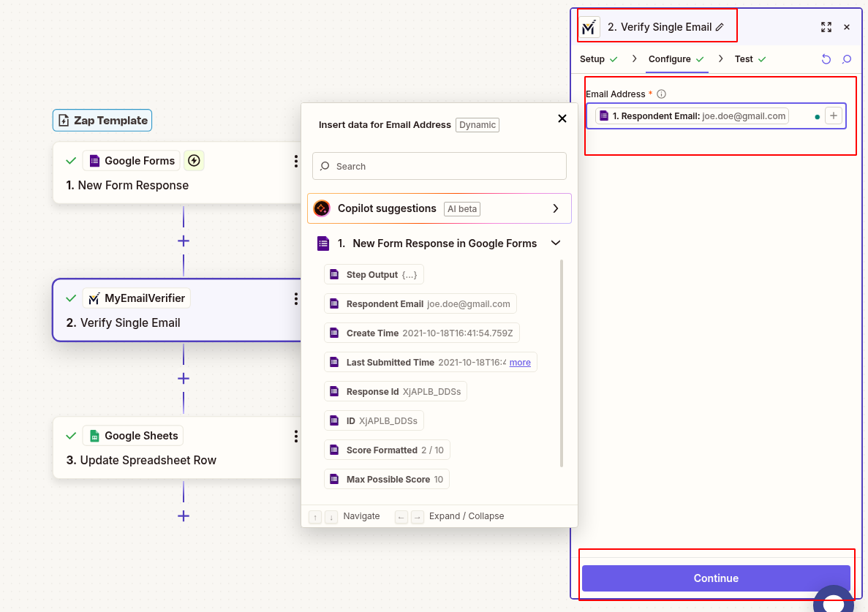Switch to the Setup tab

tap(593, 58)
